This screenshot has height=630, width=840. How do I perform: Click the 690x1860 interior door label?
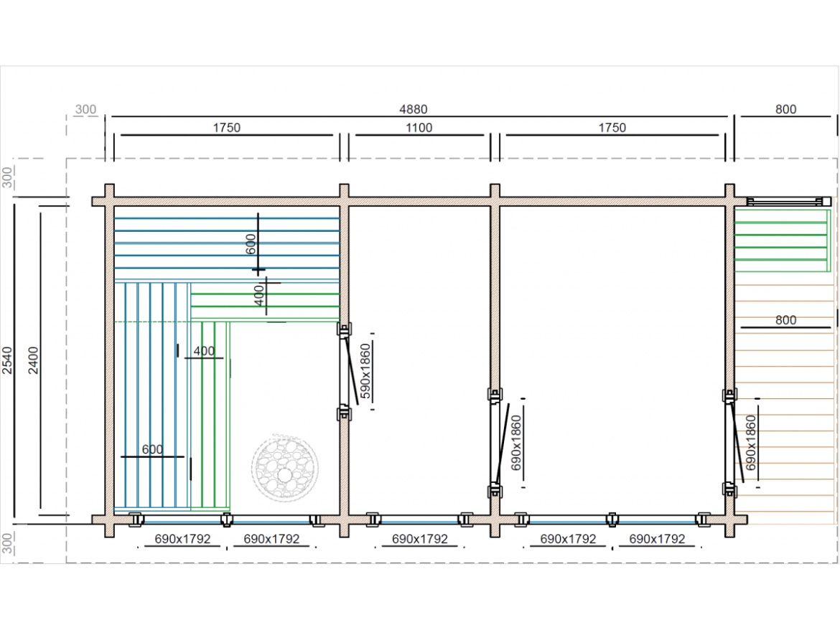[515, 442]
